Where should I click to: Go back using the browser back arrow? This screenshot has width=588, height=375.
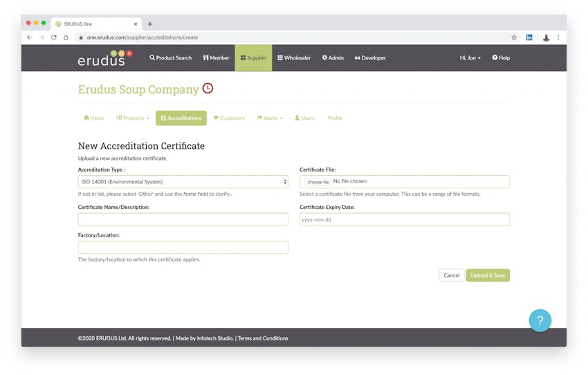coord(30,37)
